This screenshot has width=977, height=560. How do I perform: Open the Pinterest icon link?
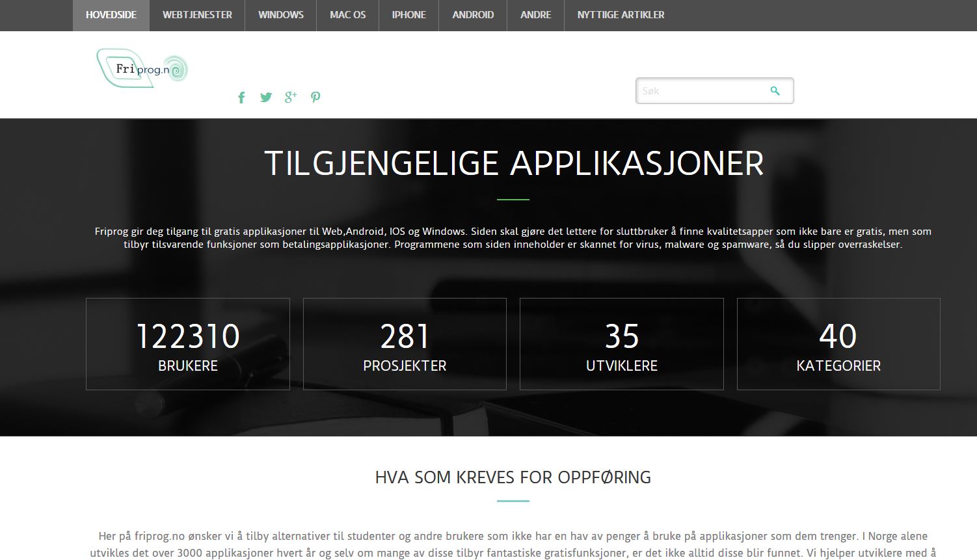(x=315, y=98)
